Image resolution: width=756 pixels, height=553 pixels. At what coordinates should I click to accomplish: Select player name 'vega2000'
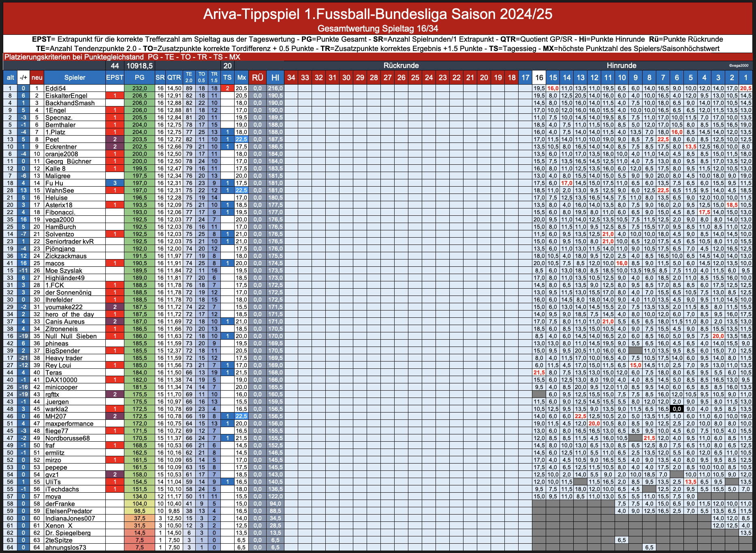[60, 219]
